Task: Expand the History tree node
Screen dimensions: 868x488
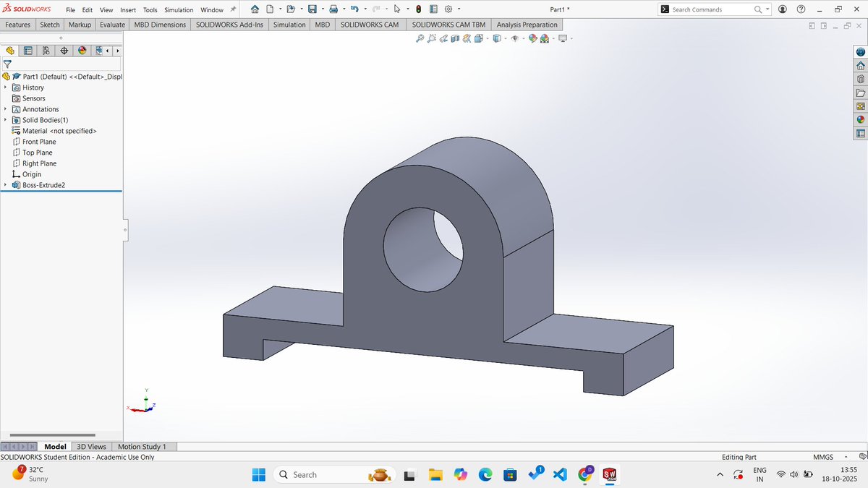Action: pos(6,87)
